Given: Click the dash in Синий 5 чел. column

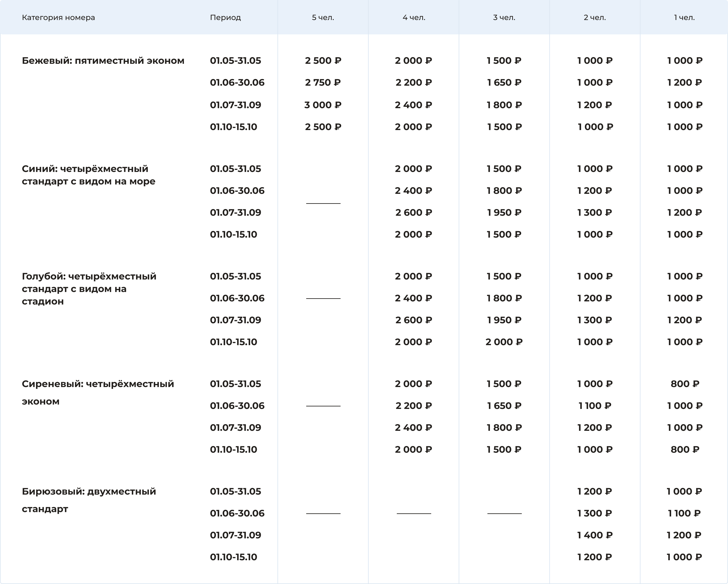Looking at the screenshot, I should pyautogui.click(x=323, y=203).
